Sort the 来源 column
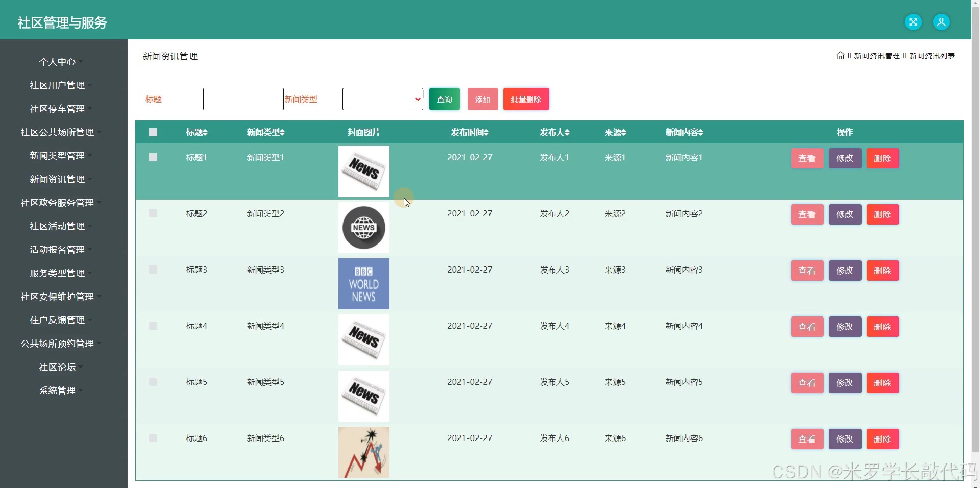The width and height of the screenshot is (980, 488). click(x=615, y=132)
